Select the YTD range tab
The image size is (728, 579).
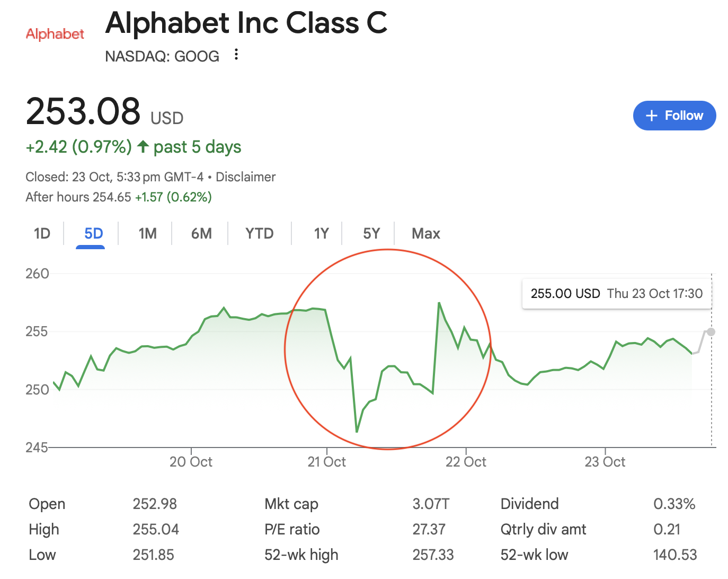(x=259, y=234)
